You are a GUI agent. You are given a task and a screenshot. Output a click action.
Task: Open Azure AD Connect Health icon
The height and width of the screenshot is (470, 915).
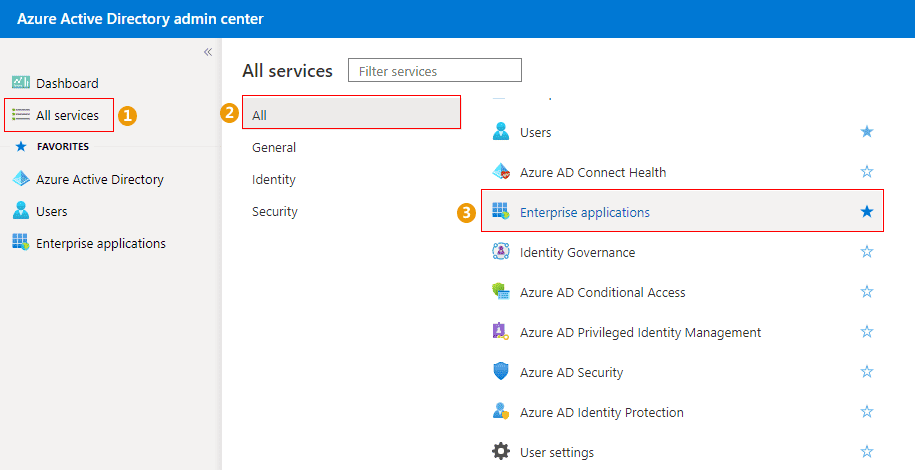(x=501, y=172)
